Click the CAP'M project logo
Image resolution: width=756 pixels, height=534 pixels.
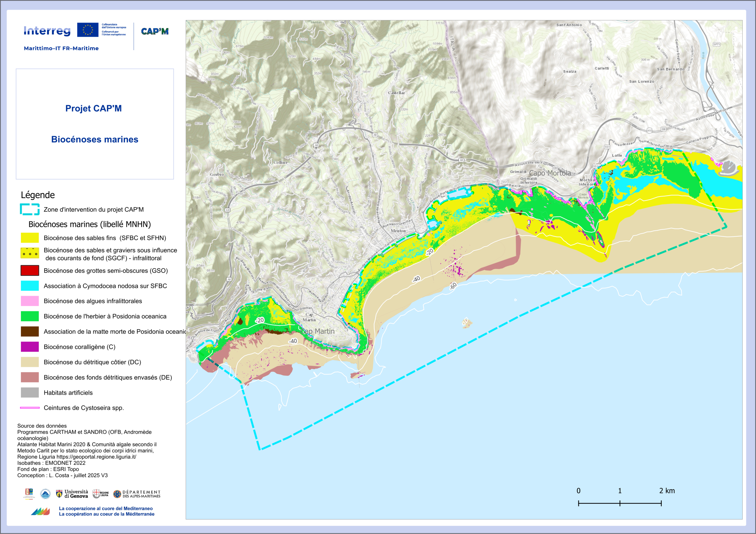tap(155, 31)
